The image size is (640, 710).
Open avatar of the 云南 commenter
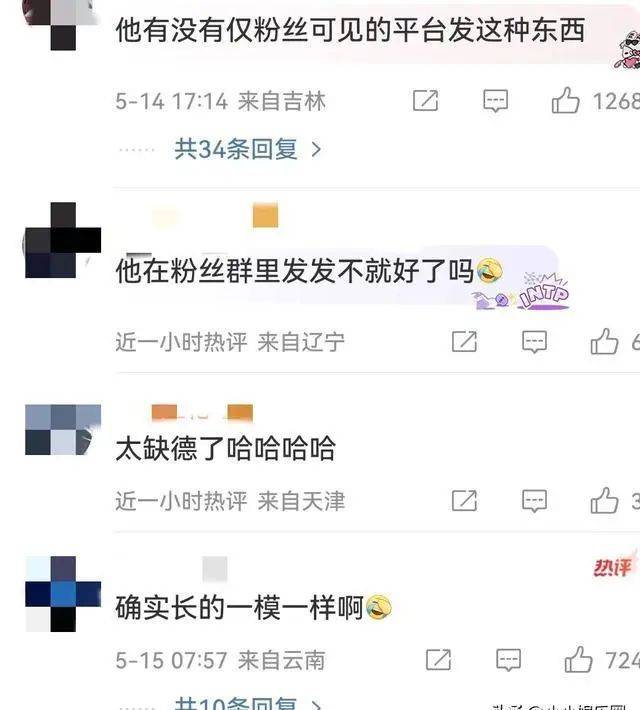63,594
